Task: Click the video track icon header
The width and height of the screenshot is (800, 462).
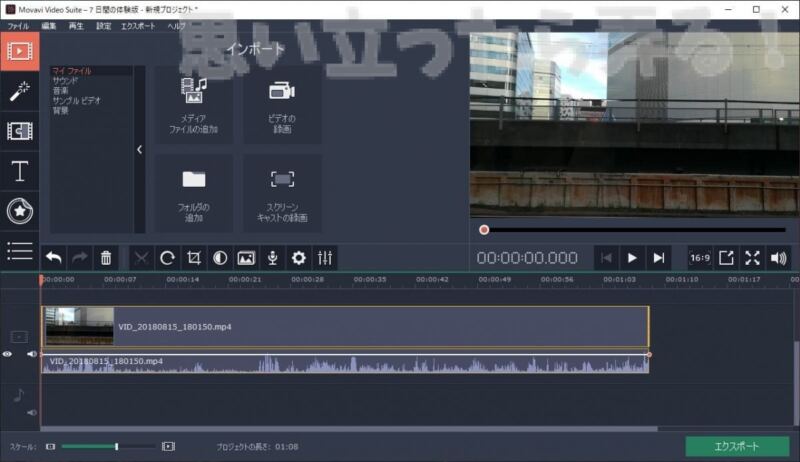Action: coord(19,337)
